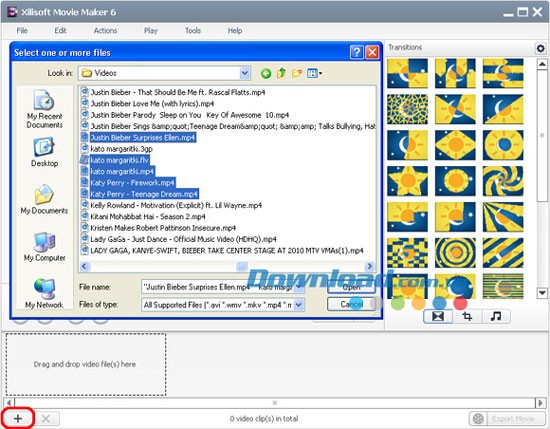Select Justin Bieber Surprises Ellen.mp4 file
Viewport: 550px width, 429px height.
tap(138, 138)
